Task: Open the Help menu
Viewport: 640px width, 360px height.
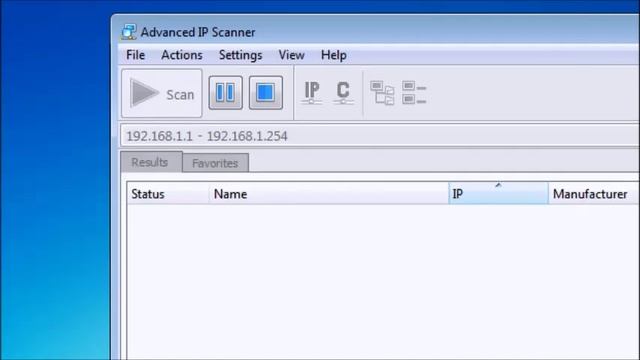Action: [333, 55]
